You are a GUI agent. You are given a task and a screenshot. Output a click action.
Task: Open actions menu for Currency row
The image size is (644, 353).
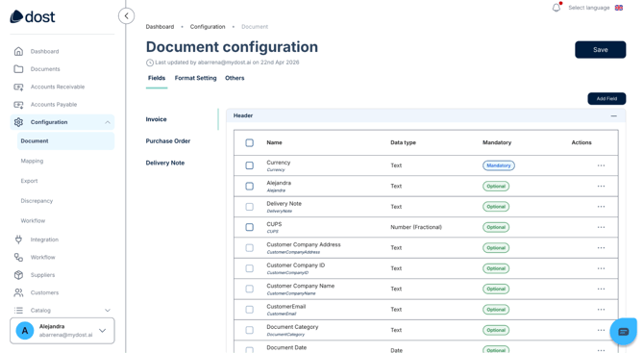point(601,165)
